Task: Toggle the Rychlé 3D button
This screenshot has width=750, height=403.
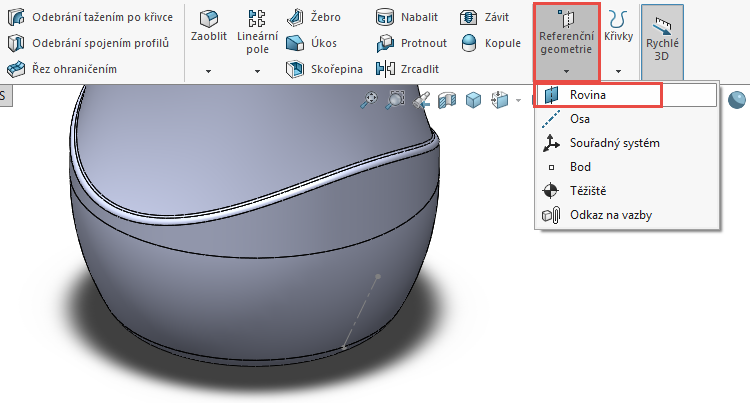Action: [662, 42]
